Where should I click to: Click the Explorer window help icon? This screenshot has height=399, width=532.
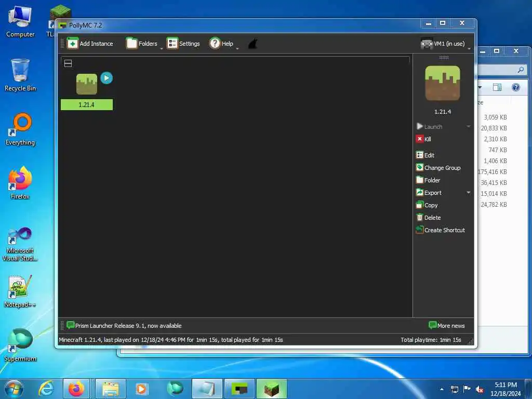click(x=516, y=87)
